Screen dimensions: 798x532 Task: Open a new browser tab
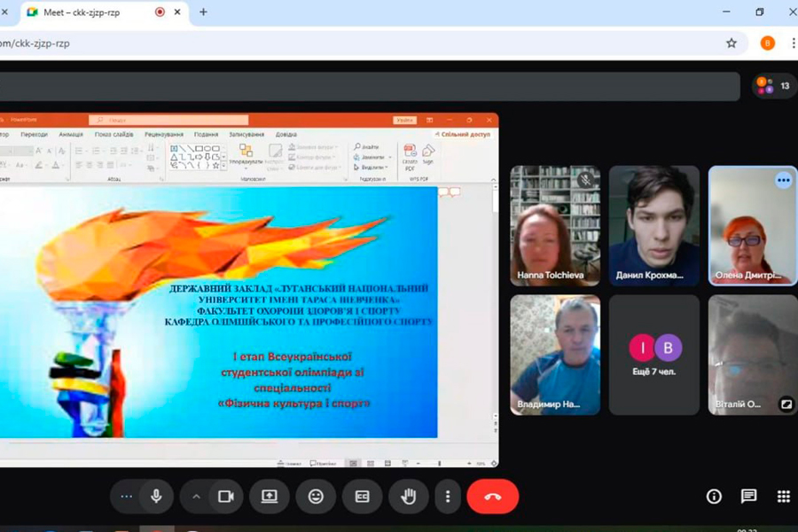pyautogui.click(x=203, y=12)
